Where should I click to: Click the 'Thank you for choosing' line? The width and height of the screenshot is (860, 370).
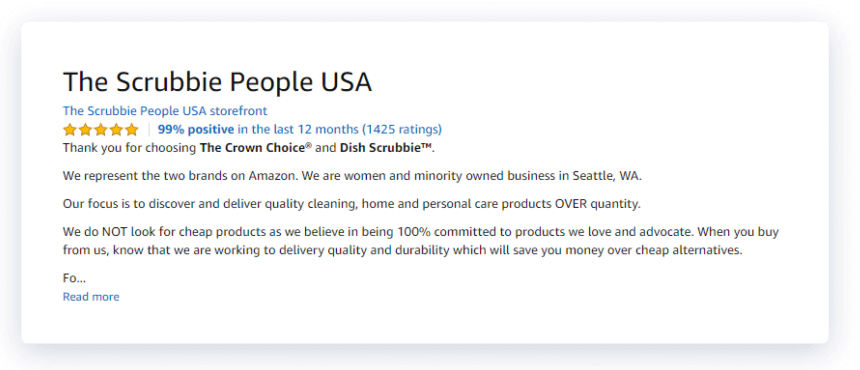[249, 147]
